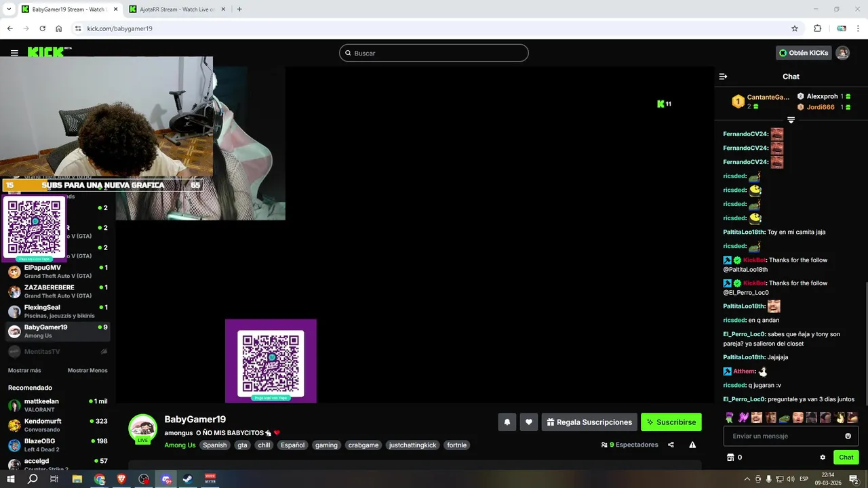The height and width of the screenshot is (488, 868).
Task: Click Regala Suscripciones button
Action: (589, 422)
